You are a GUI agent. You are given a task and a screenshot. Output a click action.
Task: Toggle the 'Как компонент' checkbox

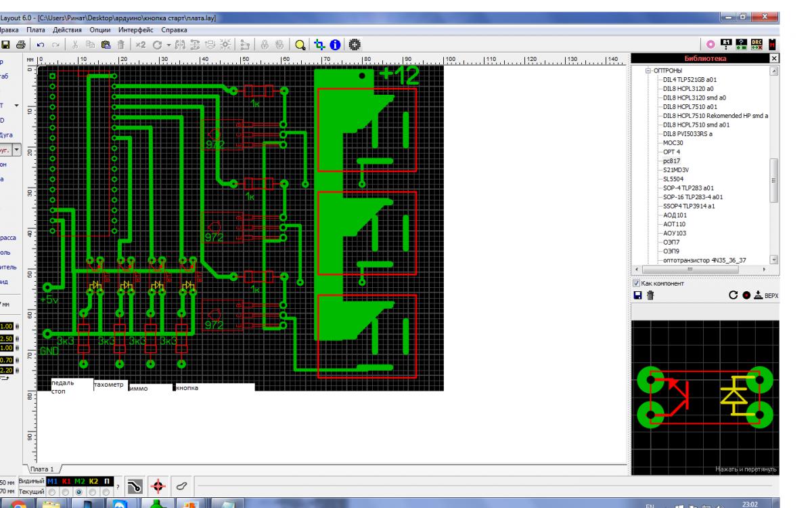(x=636, y=282)
